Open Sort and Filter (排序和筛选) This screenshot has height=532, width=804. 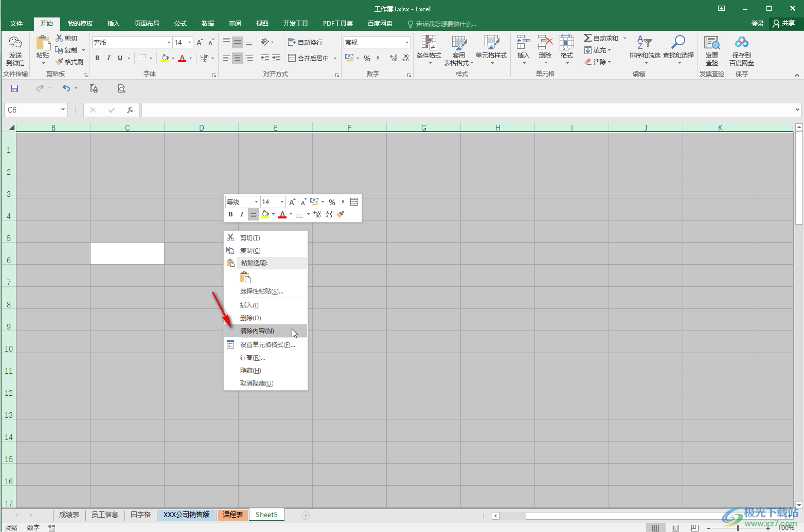pos(645,50)
